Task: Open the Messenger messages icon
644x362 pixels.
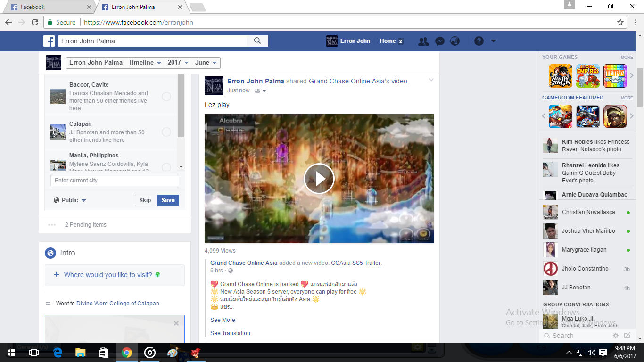Action: click(x=439, y=41)
